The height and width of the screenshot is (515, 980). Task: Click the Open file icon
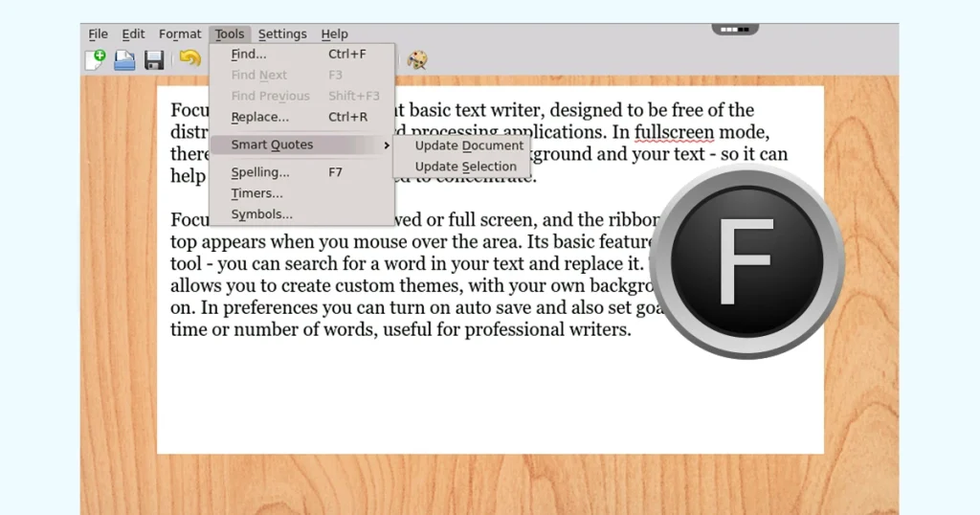tap(124, 60)
